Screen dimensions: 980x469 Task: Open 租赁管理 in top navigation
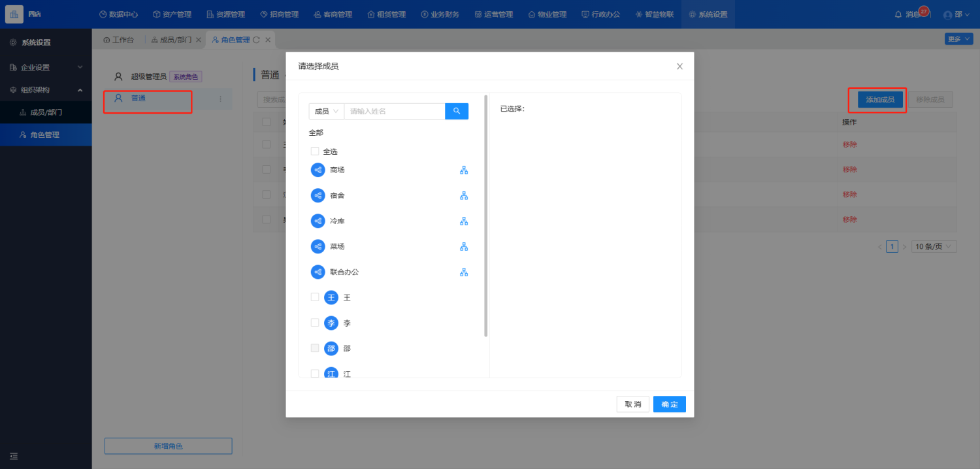pos(386,14)
